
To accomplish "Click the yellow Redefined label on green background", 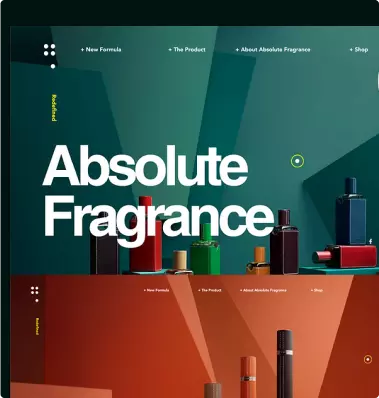I will tap(53, 108).
